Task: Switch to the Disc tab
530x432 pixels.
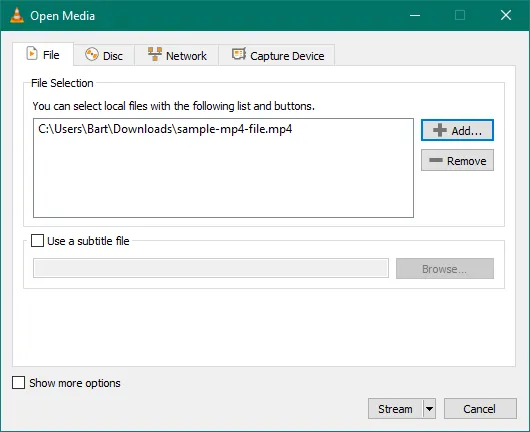Action: (104, 55)
